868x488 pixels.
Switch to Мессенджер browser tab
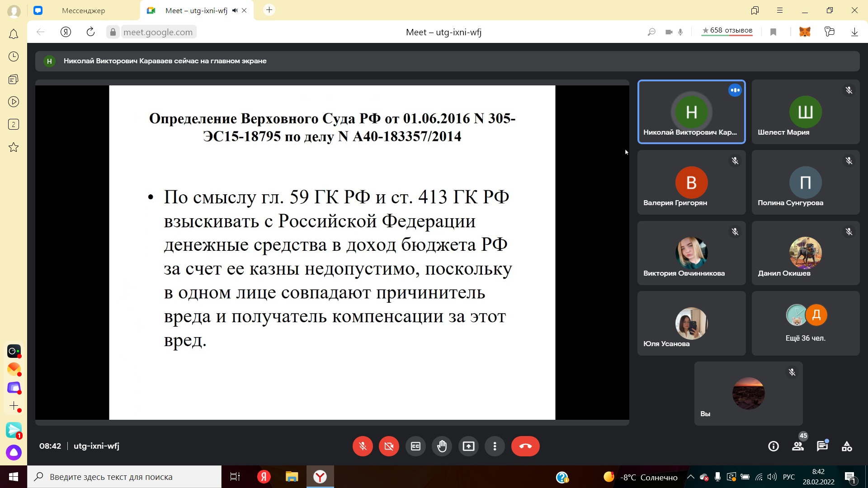(x=83, y=10)
